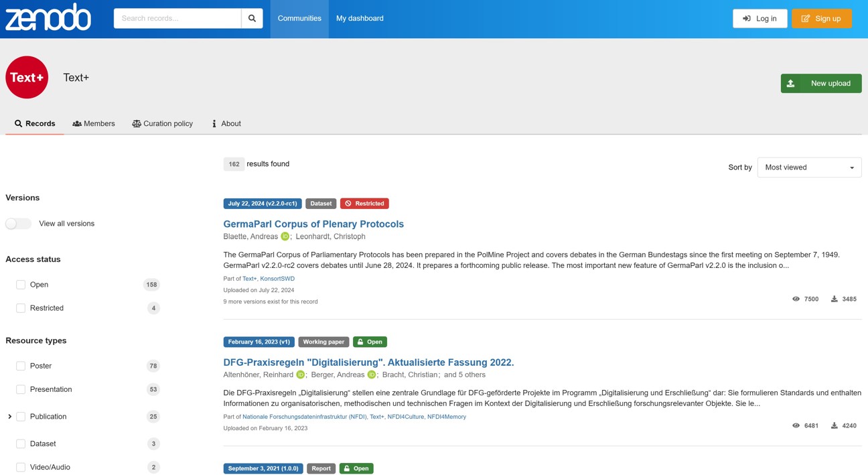Viewport: 868px width, 475px height.
Task: Click the Open padlock badge on DFG-Praxisregeln record
Action: point(370,342)
